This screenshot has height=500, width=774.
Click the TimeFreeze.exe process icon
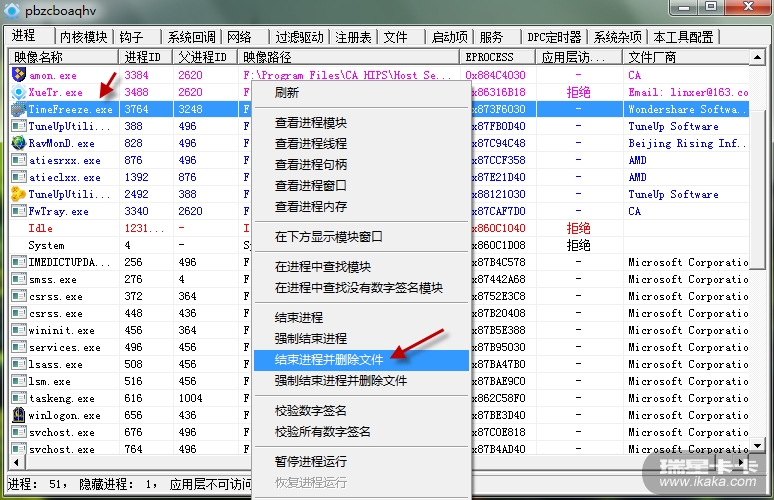coord(19,109)
